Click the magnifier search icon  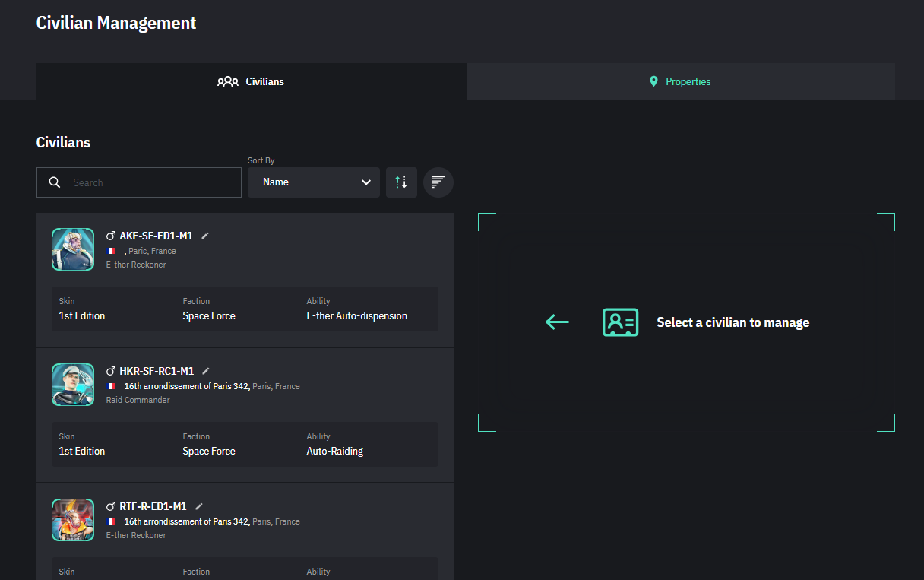point(55,182)
